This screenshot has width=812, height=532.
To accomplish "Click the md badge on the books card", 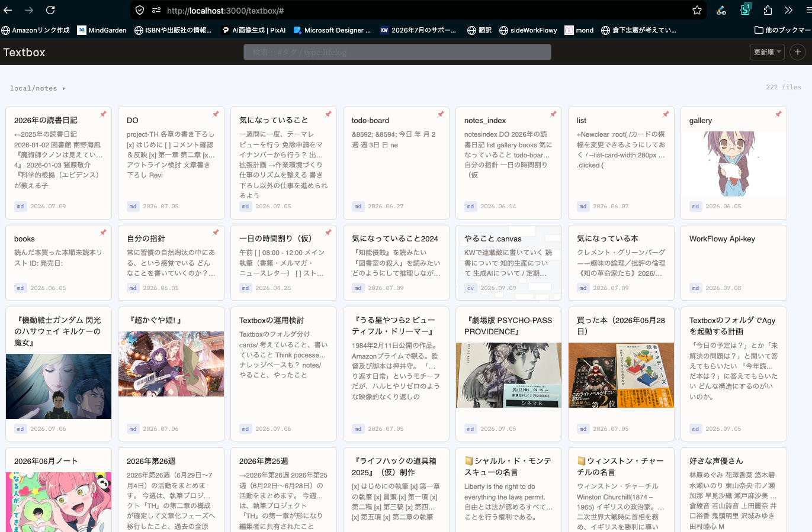I will click(x=21, y=288).
